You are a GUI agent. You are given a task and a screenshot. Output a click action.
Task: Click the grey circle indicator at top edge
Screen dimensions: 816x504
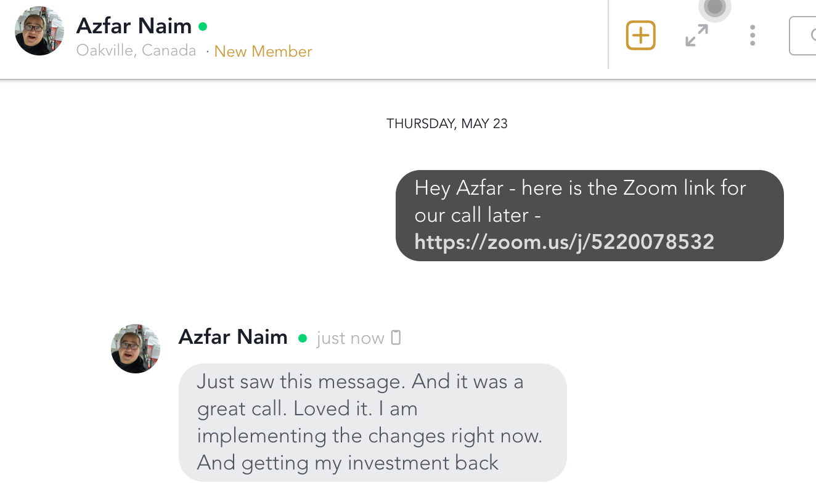[x=714, y=7]
